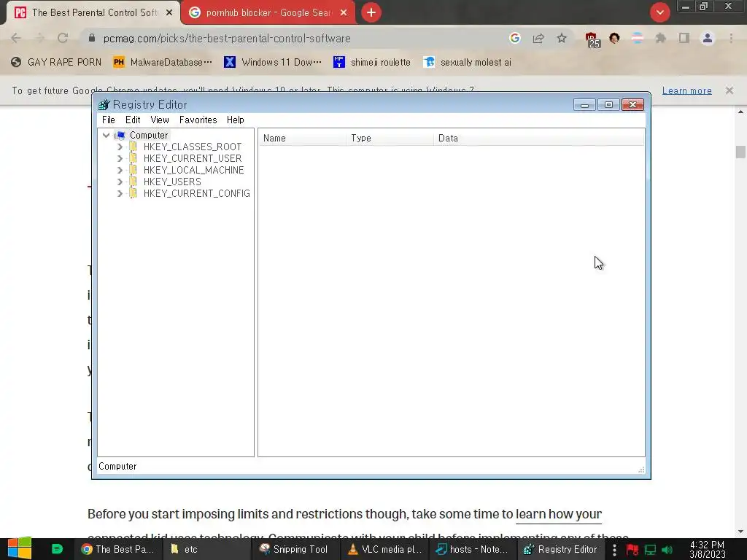
Task: Switch to VLC media player in taskbar
Action: click(385, 550)
